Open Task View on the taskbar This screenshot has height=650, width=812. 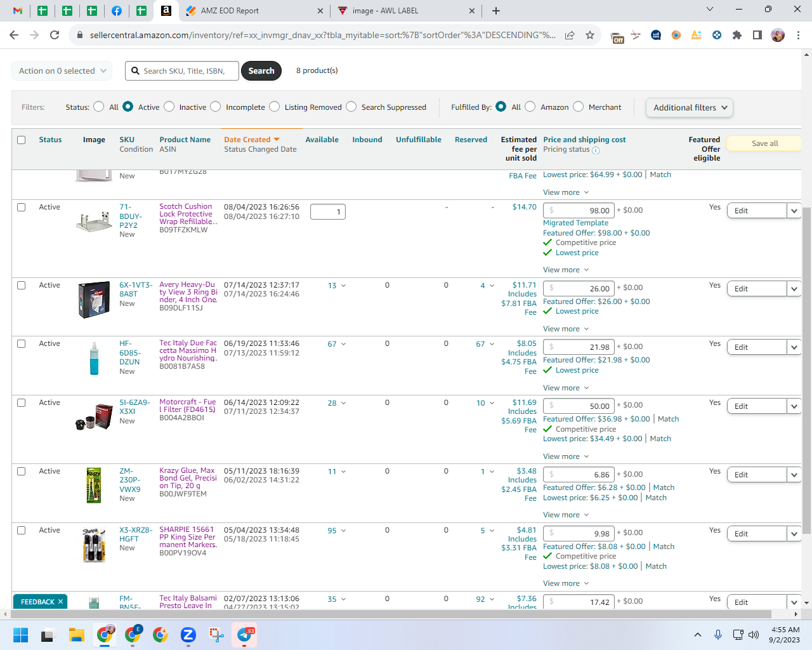[48, 635]
